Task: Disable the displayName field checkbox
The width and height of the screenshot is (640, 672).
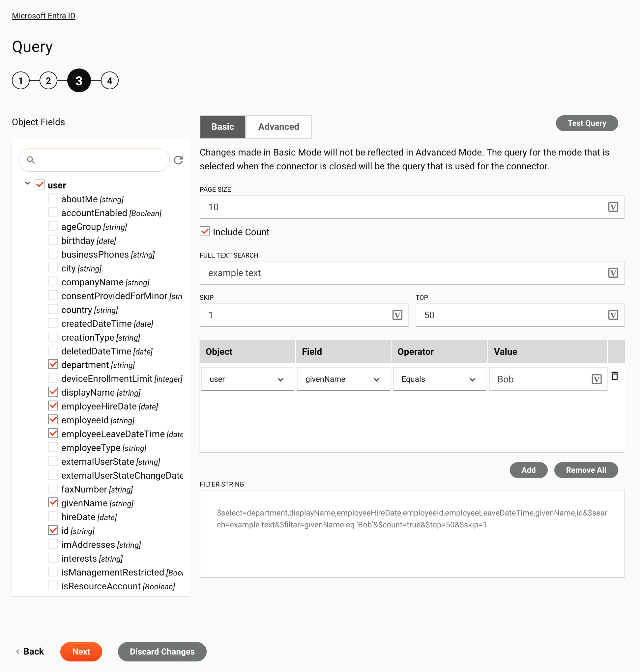Action: (x=53, y=392)
